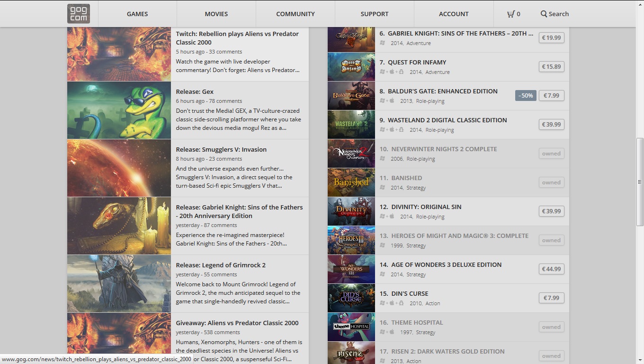Open Giveaway: Aliens vs Predator Classic 2000
644x364 pixels.
point(237,323)
